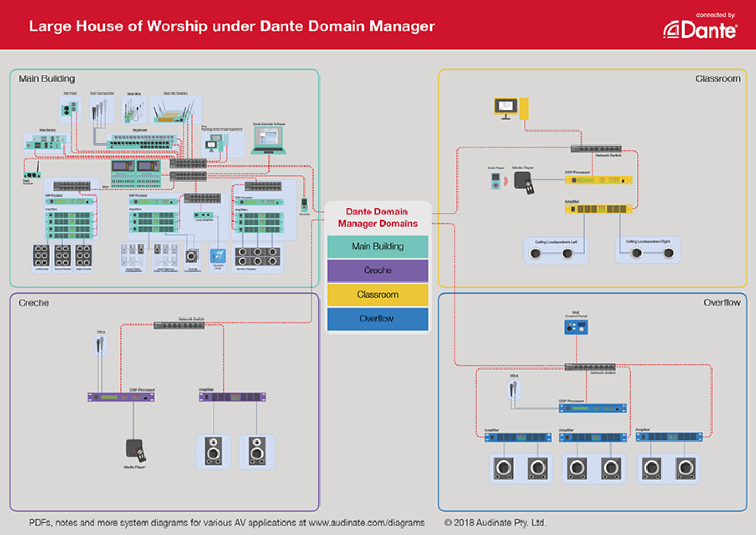Click the Dante Controller Software laptop icon
The image size is (756, 535).
click(x=268, y=140)
